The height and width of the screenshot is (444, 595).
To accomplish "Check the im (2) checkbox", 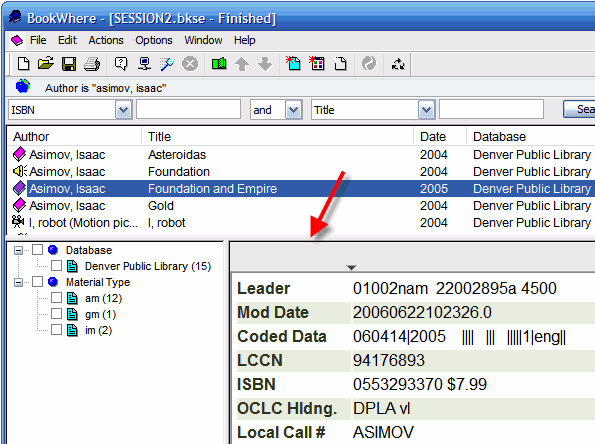I will click(57, 330).
